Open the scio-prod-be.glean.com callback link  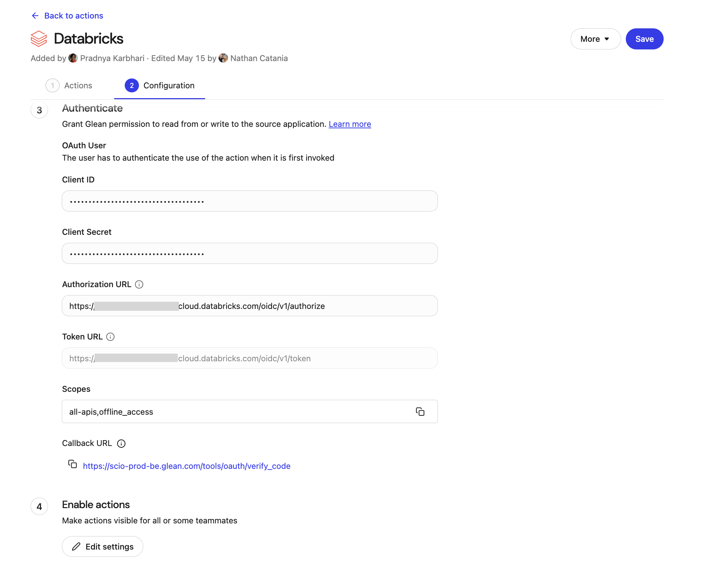point(187,466)
